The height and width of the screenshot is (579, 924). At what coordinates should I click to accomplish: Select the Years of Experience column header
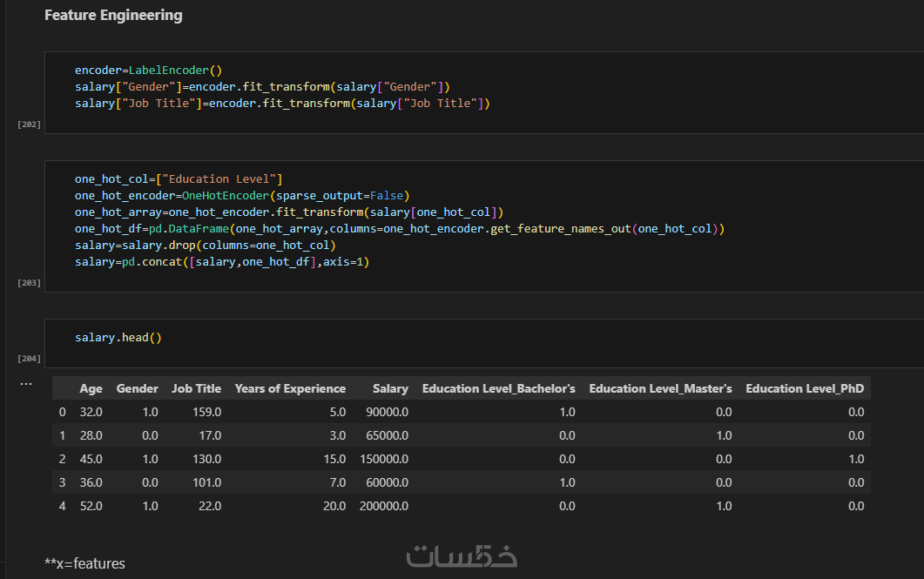pos(290,389)
